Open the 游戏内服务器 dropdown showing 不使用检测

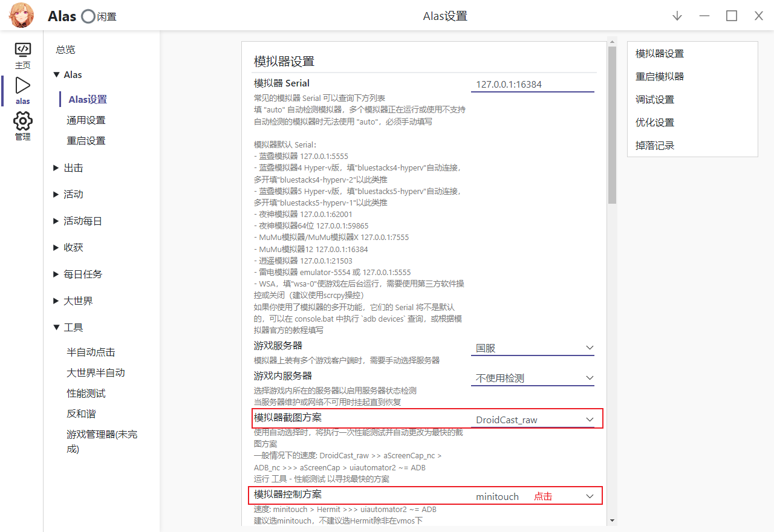(x=532, y=378)
